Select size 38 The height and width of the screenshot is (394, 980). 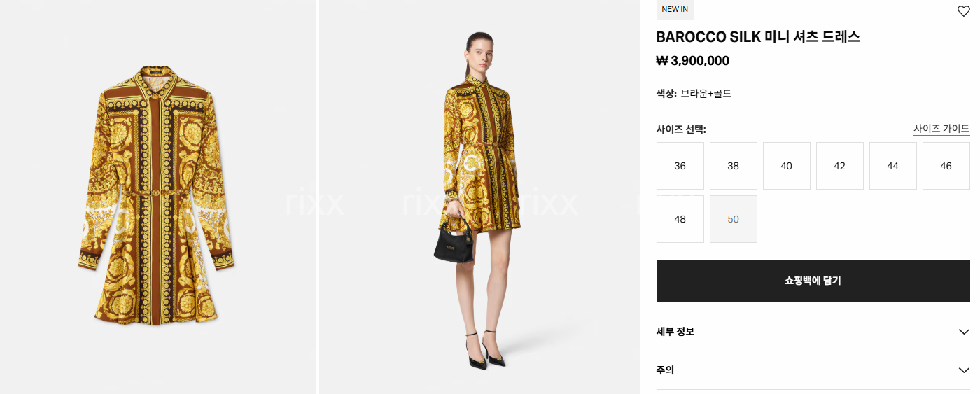coord(734,166)
